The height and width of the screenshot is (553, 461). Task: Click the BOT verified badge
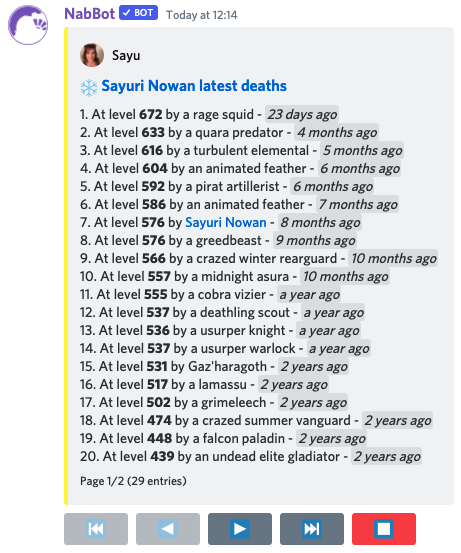click(138, 13)
